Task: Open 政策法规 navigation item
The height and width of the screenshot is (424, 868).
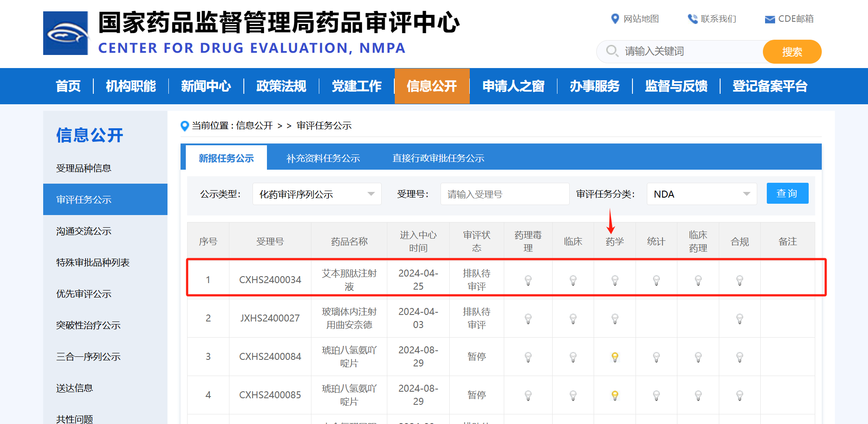Action: 281,86
